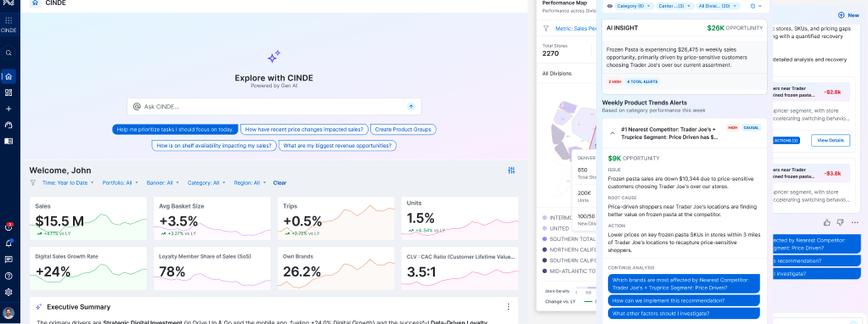Click the filter funnel next to Time
Screen dimensions: 868x324
tap(32, 182)
